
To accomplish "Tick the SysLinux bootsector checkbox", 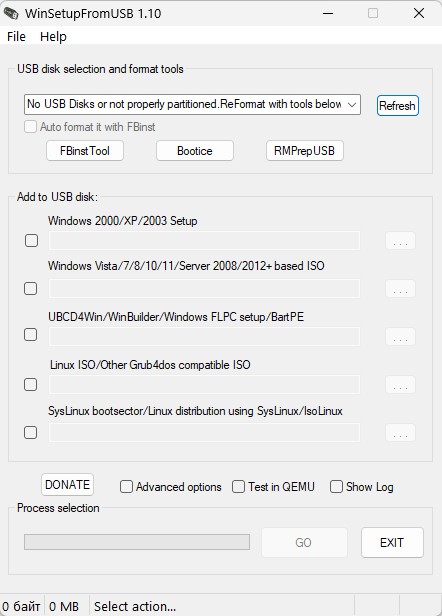I will [31, 433].
